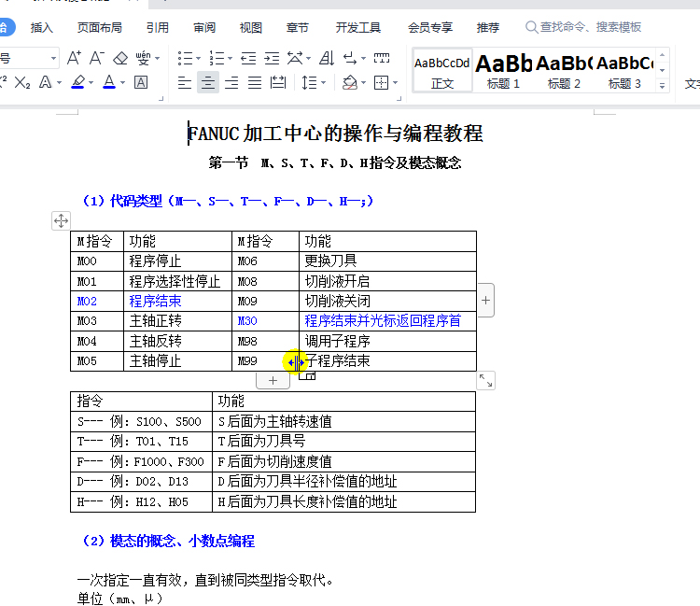Viewport: 700px width, 606px height.
Task: Align text right
Action: tap(231, 82)
